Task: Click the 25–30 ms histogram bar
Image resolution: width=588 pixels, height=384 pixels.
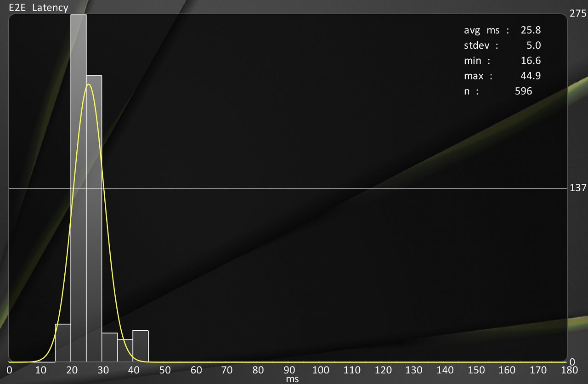Action: point(94,219)
